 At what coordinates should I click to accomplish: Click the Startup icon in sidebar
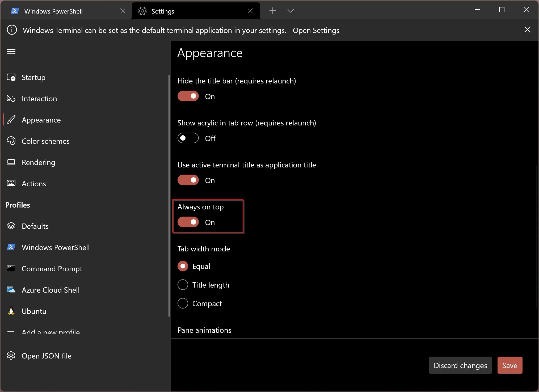point(11,77)
